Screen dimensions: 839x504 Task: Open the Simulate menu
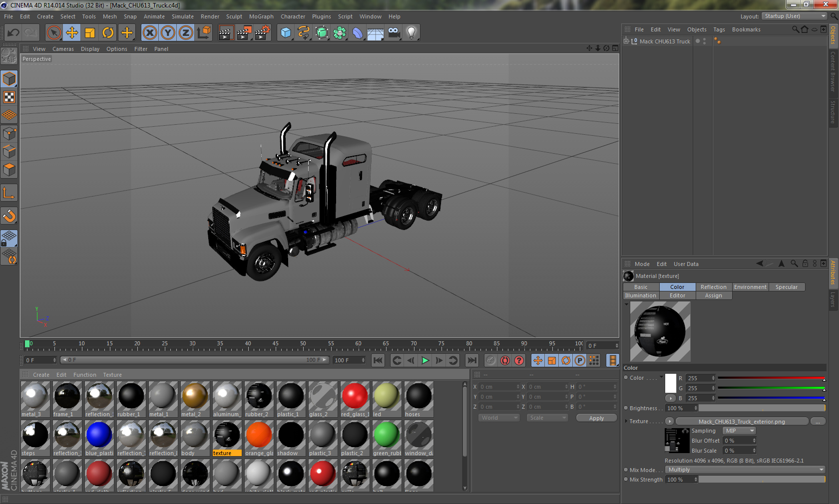183,16
